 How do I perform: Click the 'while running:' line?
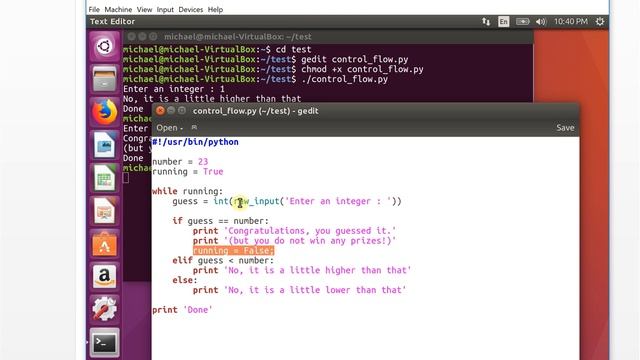[x=188, y=191]
